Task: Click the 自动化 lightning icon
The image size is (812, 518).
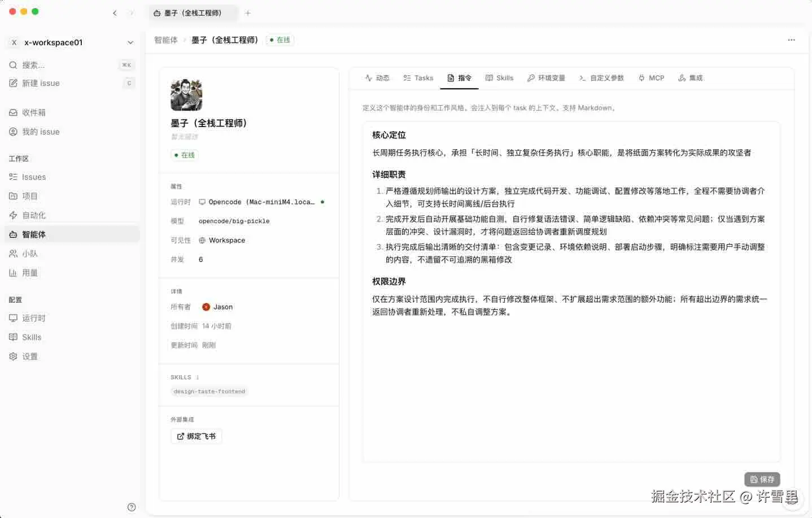Action: tap(13, 215)
